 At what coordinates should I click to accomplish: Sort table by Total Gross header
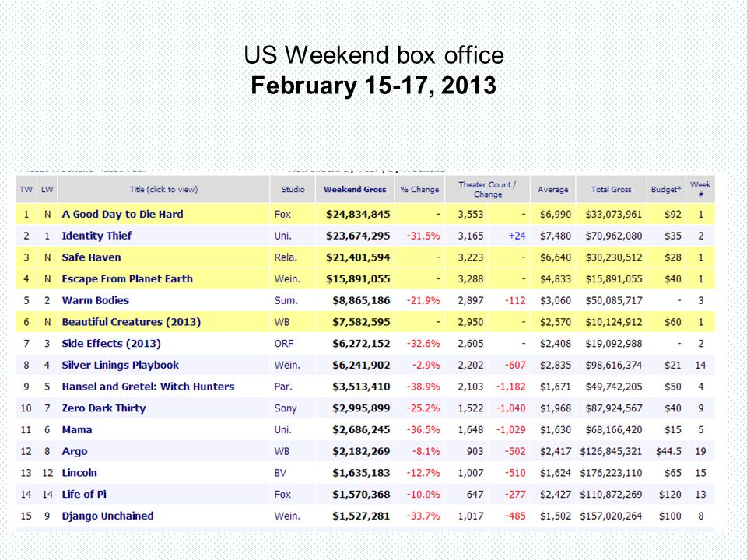[x=612, y=190]
